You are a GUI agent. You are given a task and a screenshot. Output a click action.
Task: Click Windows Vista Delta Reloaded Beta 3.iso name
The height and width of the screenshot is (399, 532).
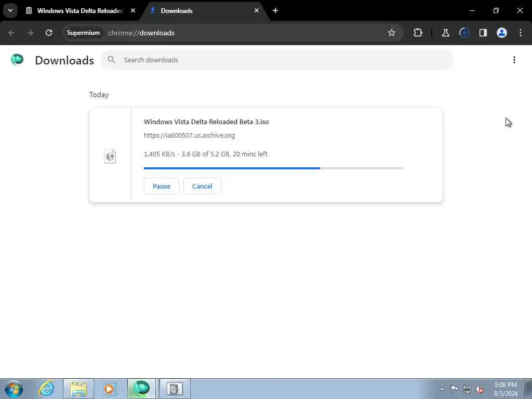pos(206,122)
